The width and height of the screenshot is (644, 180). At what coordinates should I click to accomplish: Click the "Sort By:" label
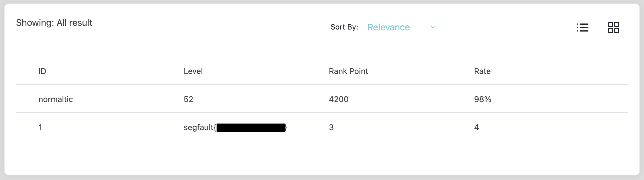[344, 27]
